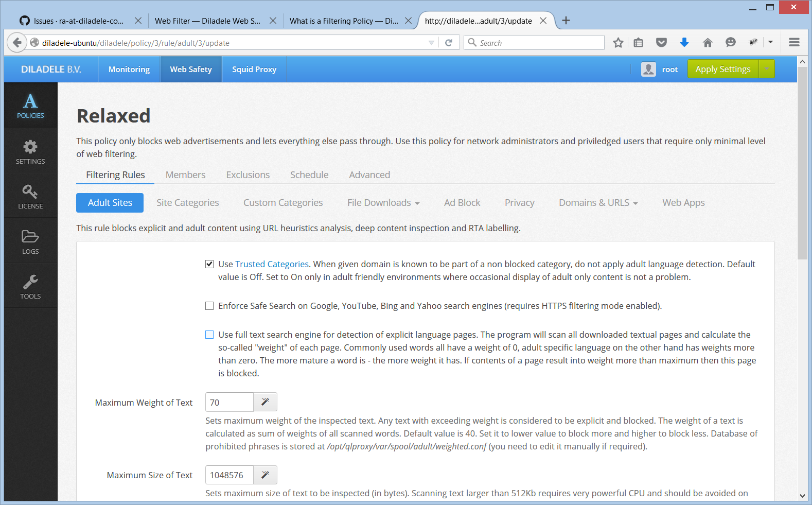The width and height of the screenshot is (812, 505).
Task: Save page to Pocket
Action: [661, 43]
